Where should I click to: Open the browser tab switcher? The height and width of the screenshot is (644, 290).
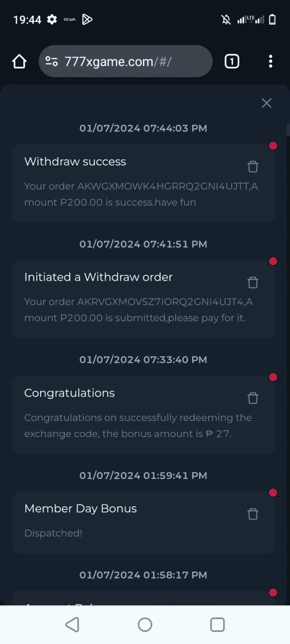(x=232, y=61)
